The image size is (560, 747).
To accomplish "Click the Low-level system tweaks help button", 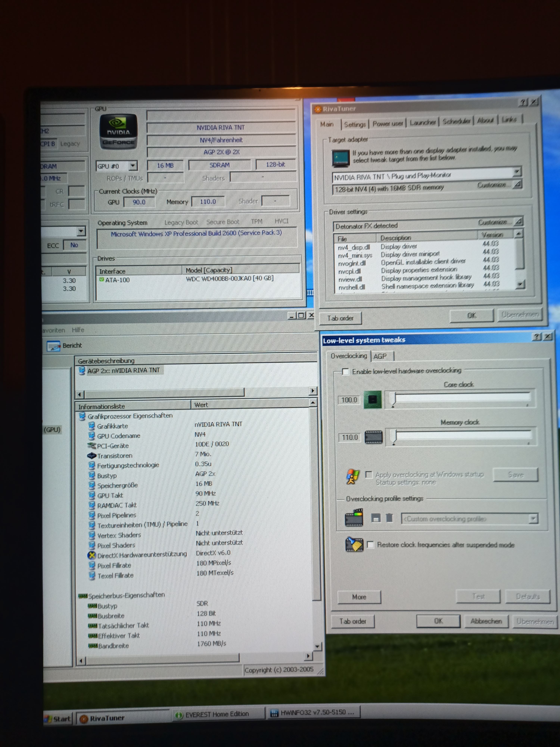I will (x=537, y=336).
